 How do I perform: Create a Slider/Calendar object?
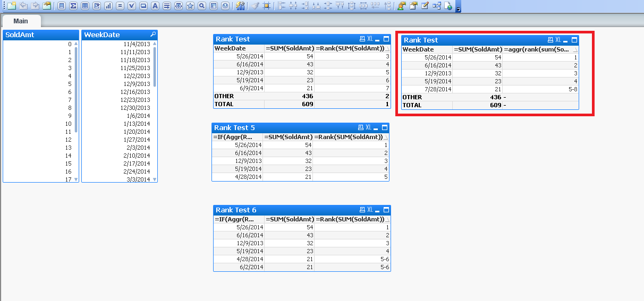(x=179, y=6)
